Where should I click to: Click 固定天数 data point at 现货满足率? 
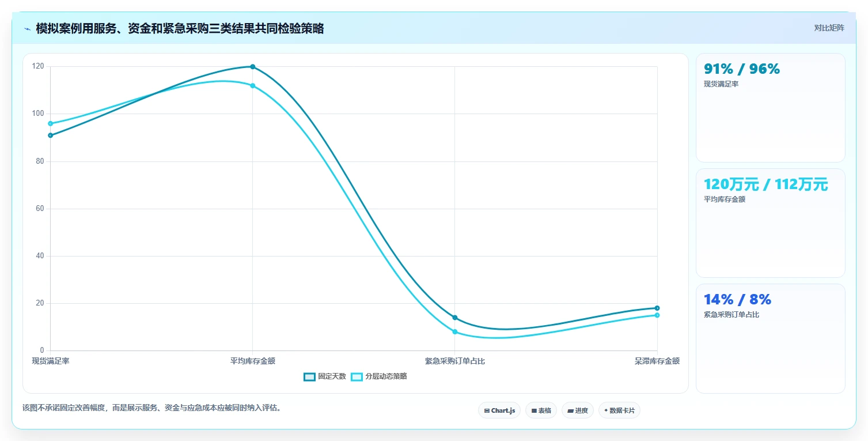[51, 135]
